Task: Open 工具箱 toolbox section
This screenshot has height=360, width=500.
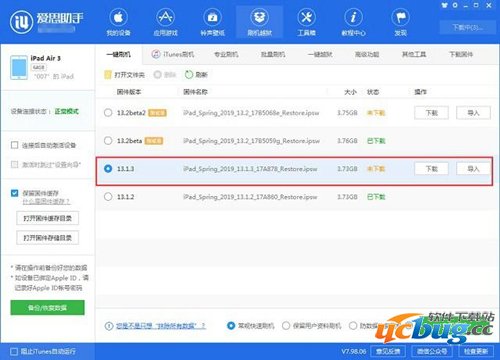Action: [306, 22]
